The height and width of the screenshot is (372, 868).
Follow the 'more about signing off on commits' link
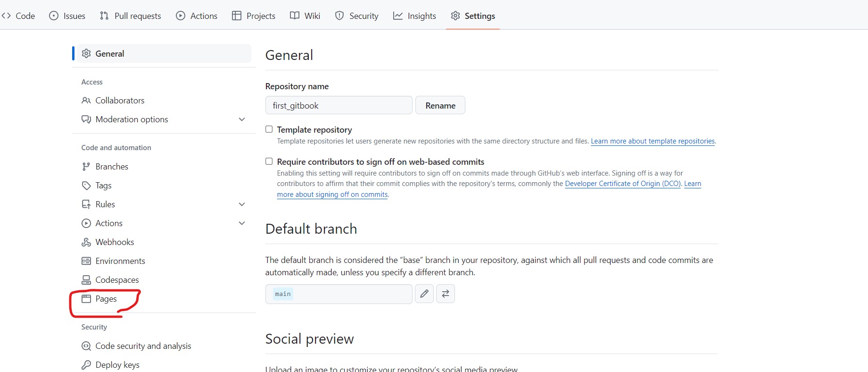332,194
